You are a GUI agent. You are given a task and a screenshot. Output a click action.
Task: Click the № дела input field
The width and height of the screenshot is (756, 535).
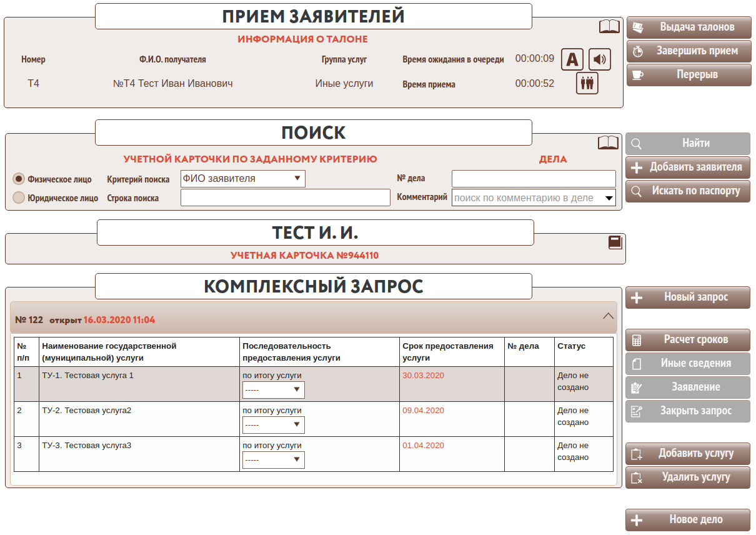[x=533, y=179]
